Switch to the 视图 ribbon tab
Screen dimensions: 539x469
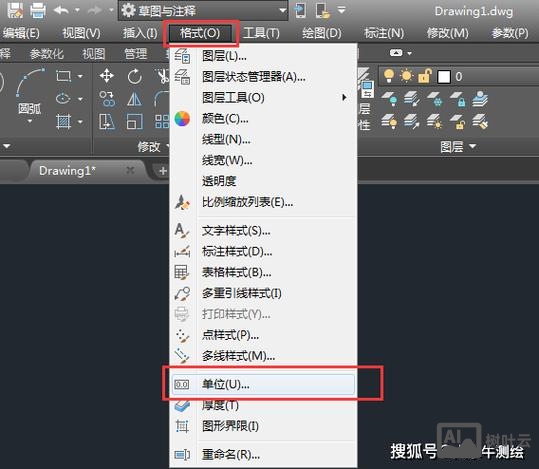[94, 54]
